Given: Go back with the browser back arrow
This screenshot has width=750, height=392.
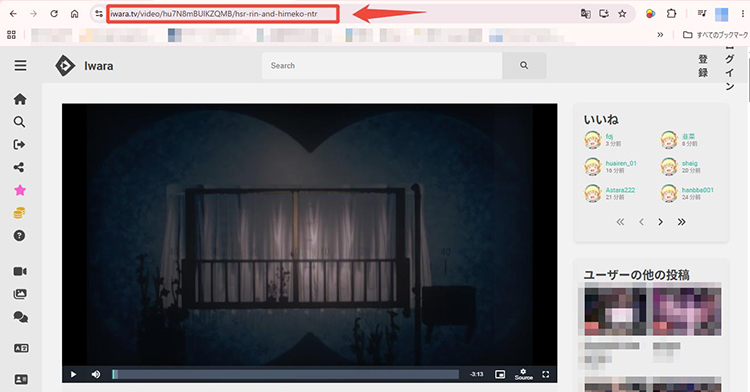Looking at the screenshot, I should pos(13,14).
